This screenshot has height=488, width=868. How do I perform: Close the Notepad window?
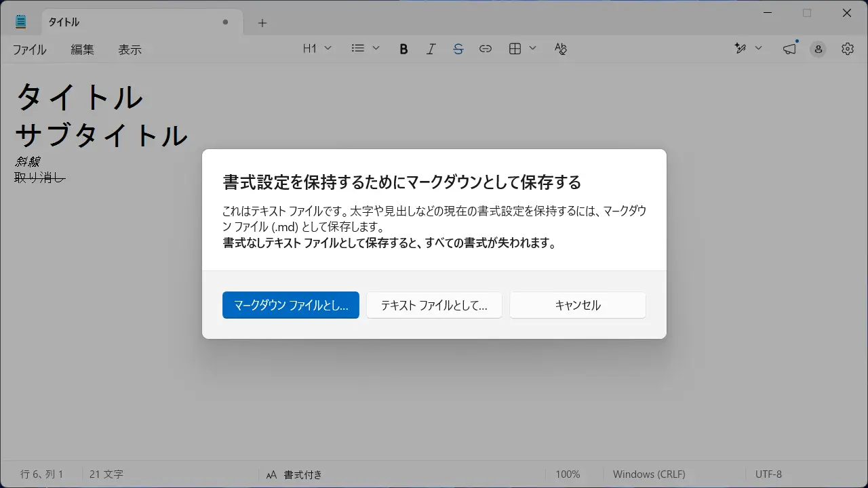tap(847, 13)
